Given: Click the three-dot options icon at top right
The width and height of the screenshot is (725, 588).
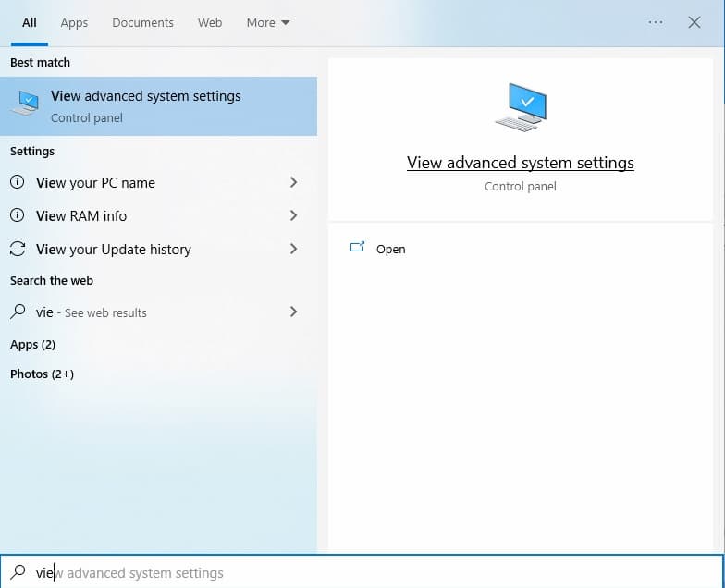Looking at the screenshot, I should [656, 22].
